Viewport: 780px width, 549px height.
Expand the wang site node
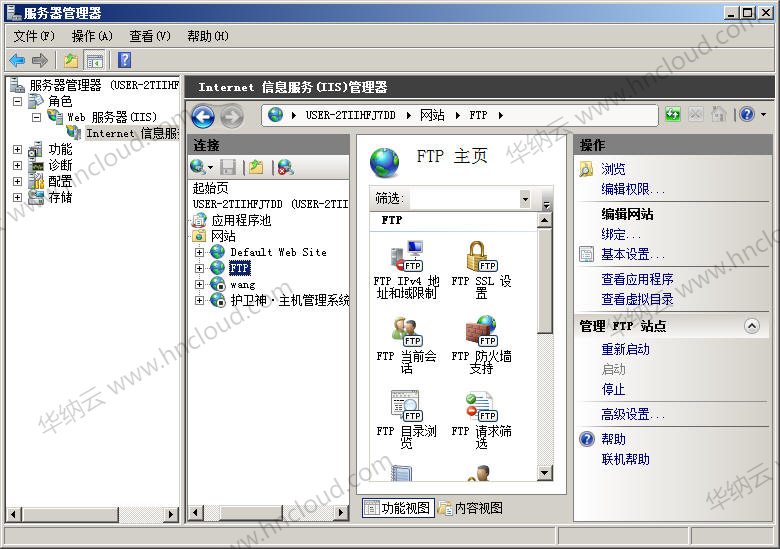[199, 284]
